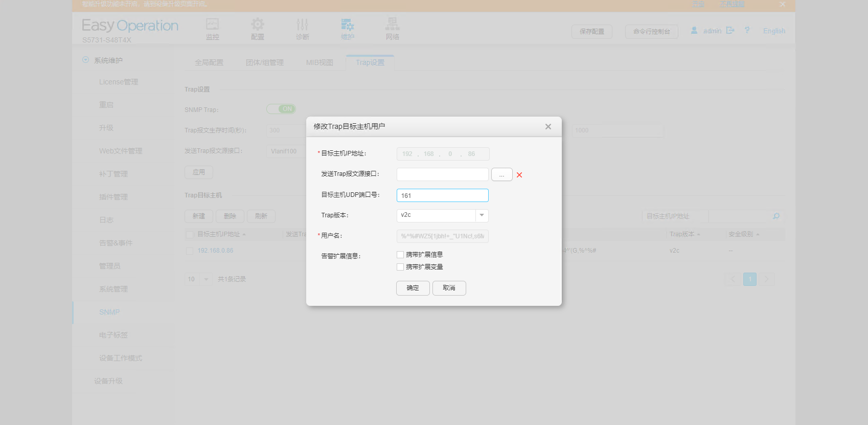
Task: Open Web文件管理 in sidebar
Action: (121, 151)
